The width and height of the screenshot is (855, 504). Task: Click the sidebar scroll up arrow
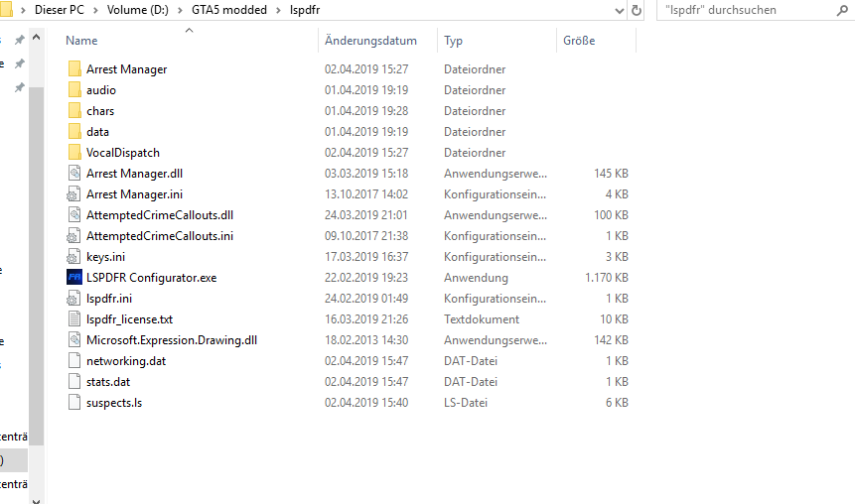(36, 38)
